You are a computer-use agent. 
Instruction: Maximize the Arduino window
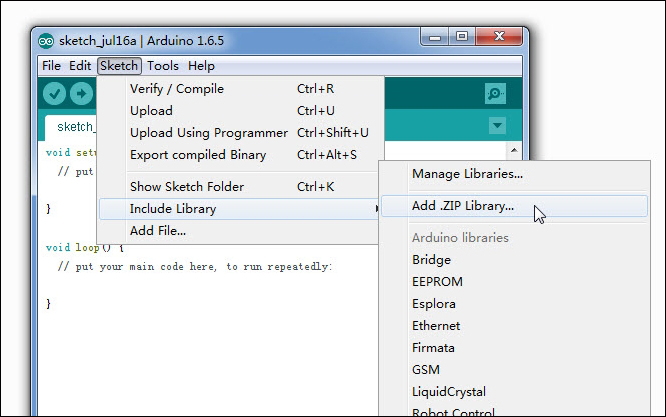(x=462, y=37)
